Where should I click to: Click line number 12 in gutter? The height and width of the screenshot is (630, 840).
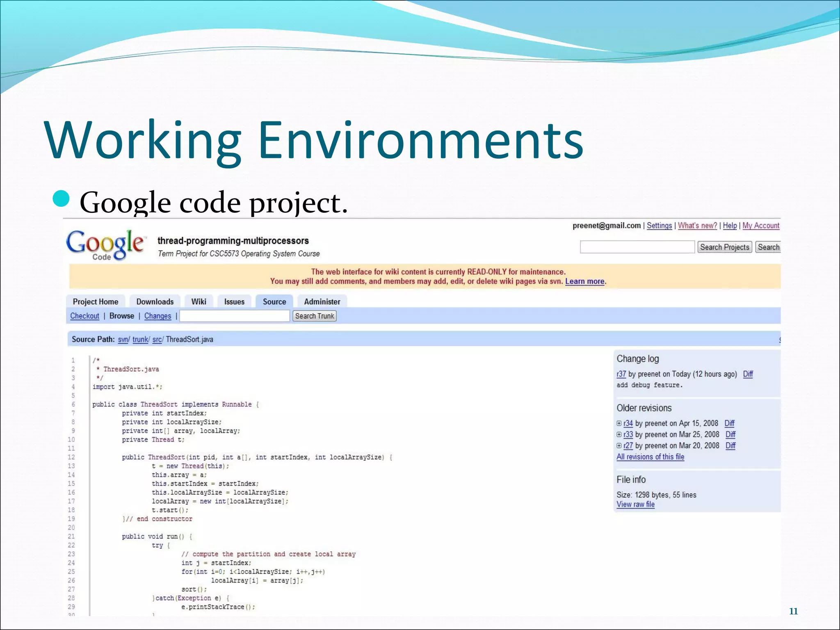click(x=71, y=457)
